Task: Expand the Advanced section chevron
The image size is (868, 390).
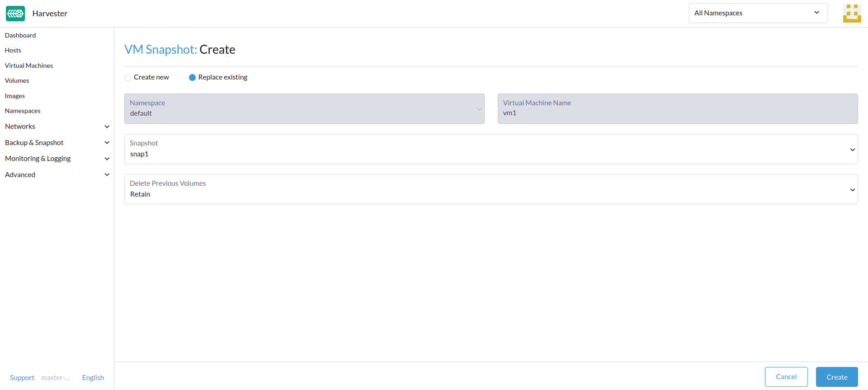Action: tap(107, 175)
